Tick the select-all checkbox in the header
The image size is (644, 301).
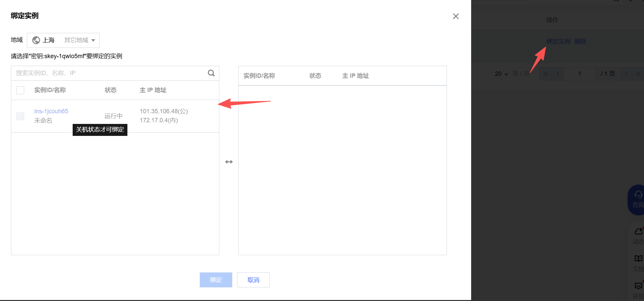click(x=20, y=90)
